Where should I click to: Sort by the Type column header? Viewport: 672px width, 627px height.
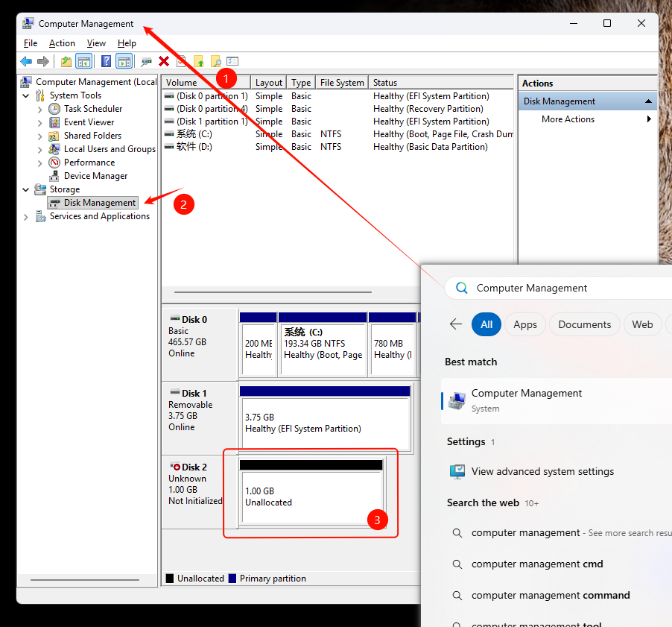301,82
